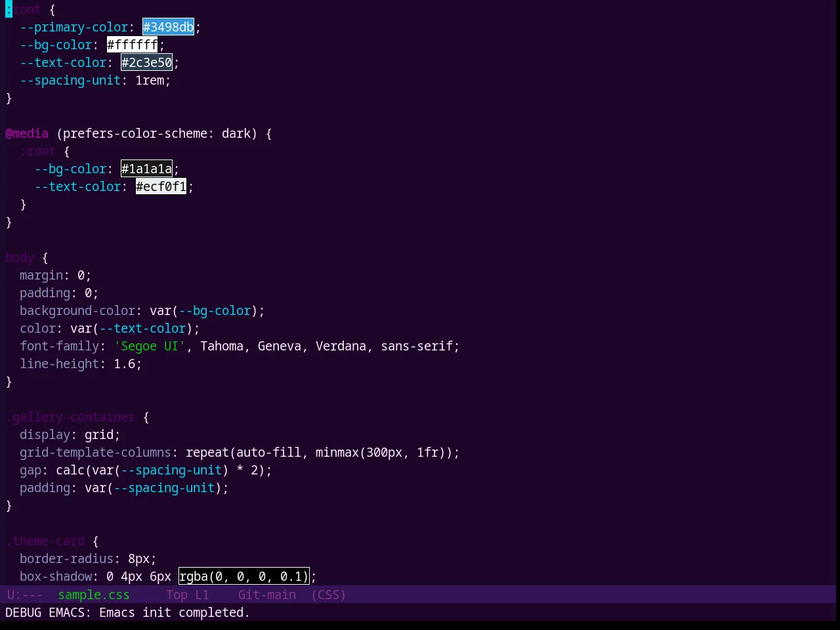
Task: Click the gap: calc line
Action: click(x=146, y=470)
